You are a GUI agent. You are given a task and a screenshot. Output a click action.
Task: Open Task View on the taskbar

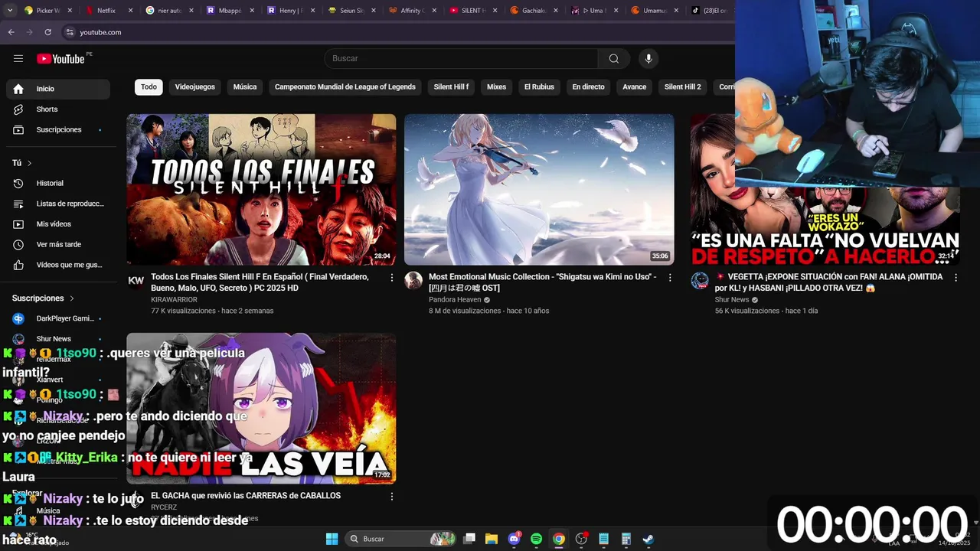pos(469,539)
